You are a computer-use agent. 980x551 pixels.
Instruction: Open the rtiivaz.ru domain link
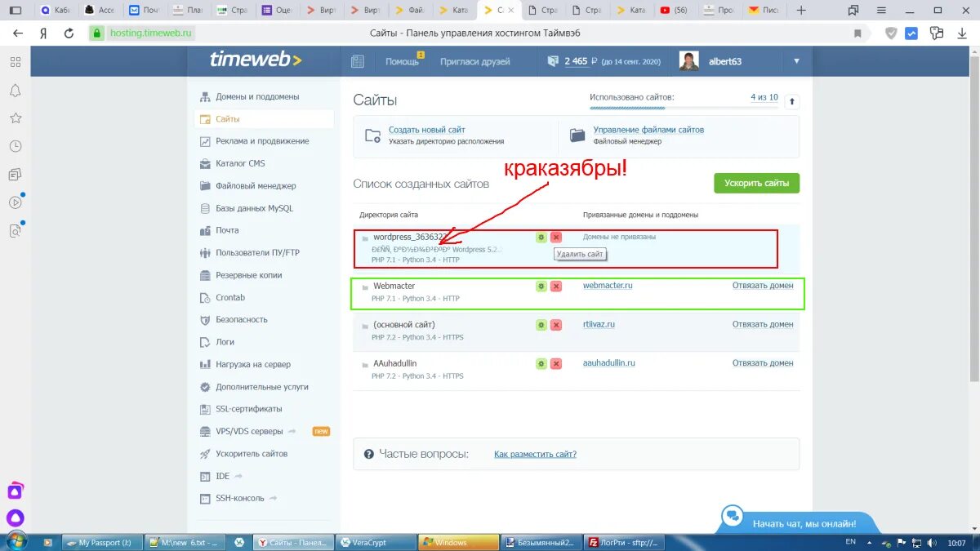point(599,324)
